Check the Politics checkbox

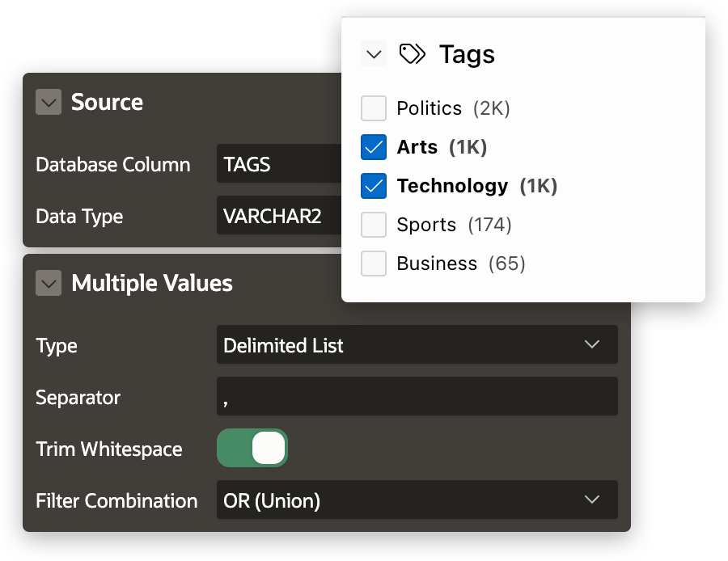374,108
